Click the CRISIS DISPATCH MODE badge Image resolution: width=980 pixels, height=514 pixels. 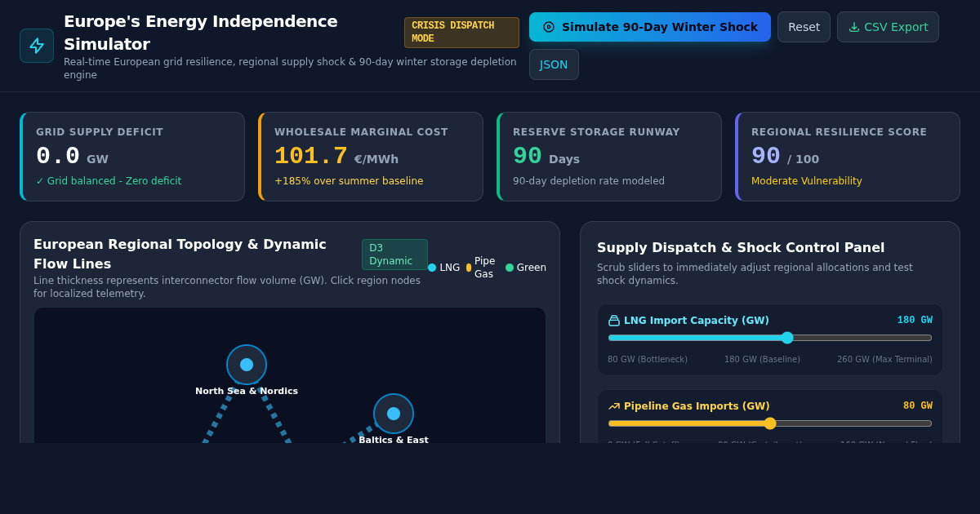click(x=461, y=33)
